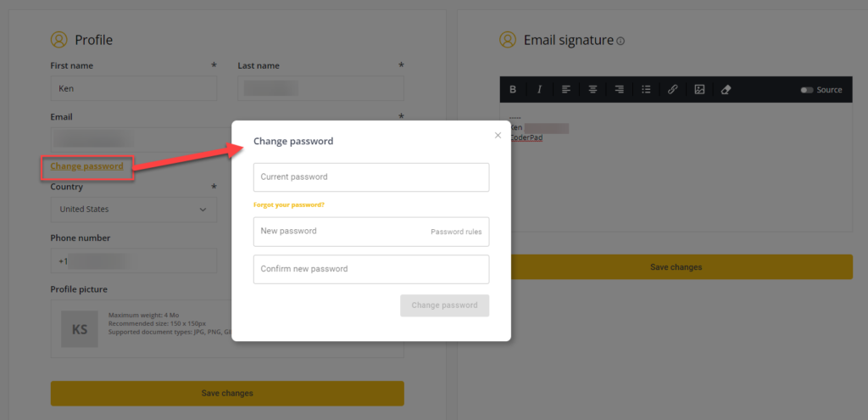Screen dimensions: 868x420
Task: Click the Confirm new password field
Action: click(x=371, y=269)
